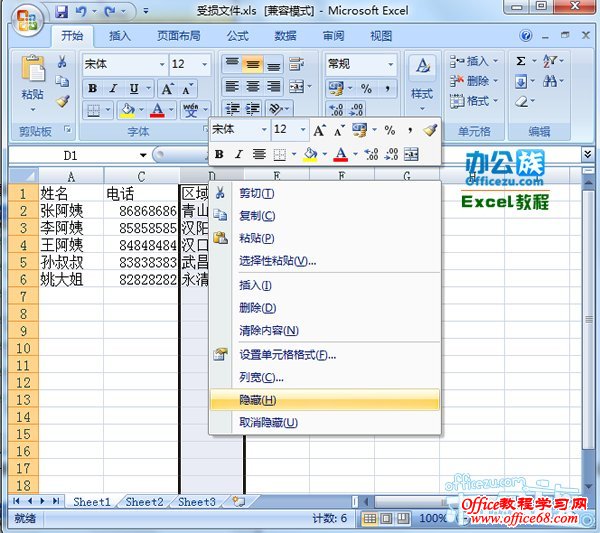Open the Sheet2 worksheet tab
The height and width of the screenshot is (533, 600).
click(x=144, y=502)
